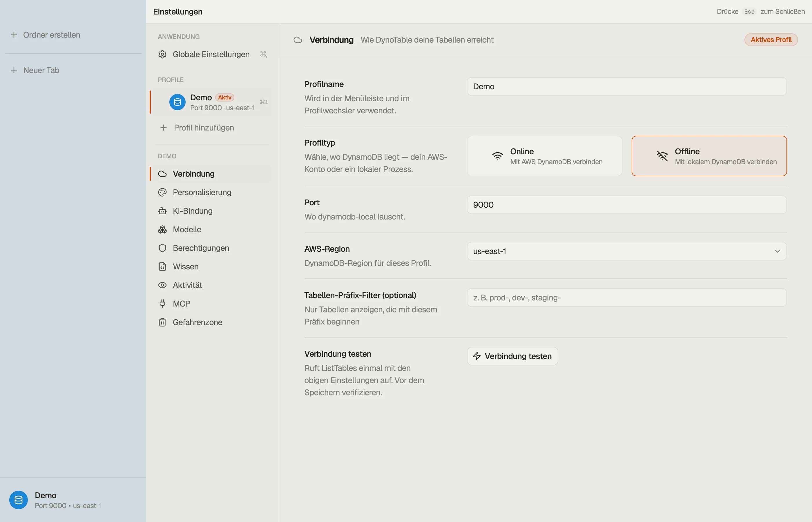Viewport: 812px width, 522px height.
Task: Click the cloud icon next to Verbindung in sidebar
Action: click(x=162, y=174)
